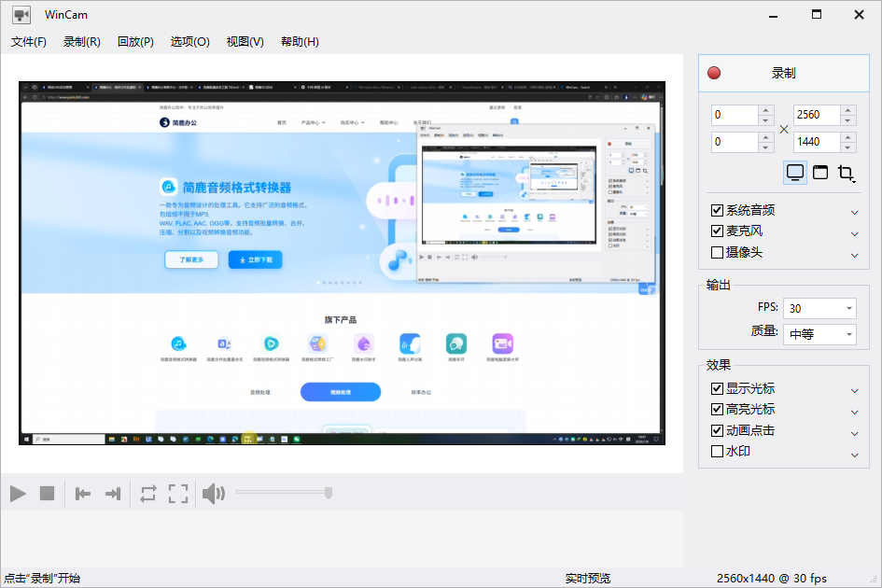
Task: Jump to end of recording
Action: (x=113, y=494)
